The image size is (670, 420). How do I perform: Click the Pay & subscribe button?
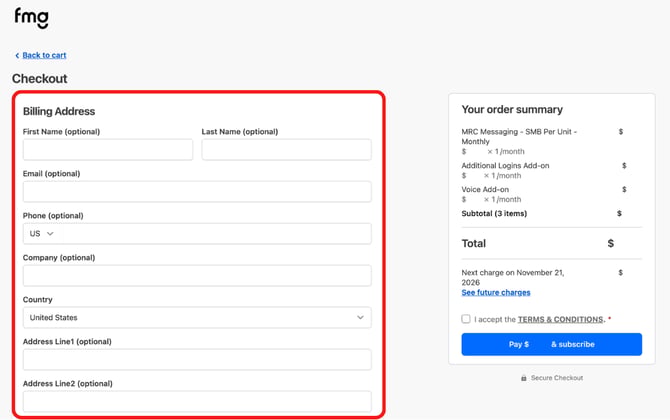point(551,344)
